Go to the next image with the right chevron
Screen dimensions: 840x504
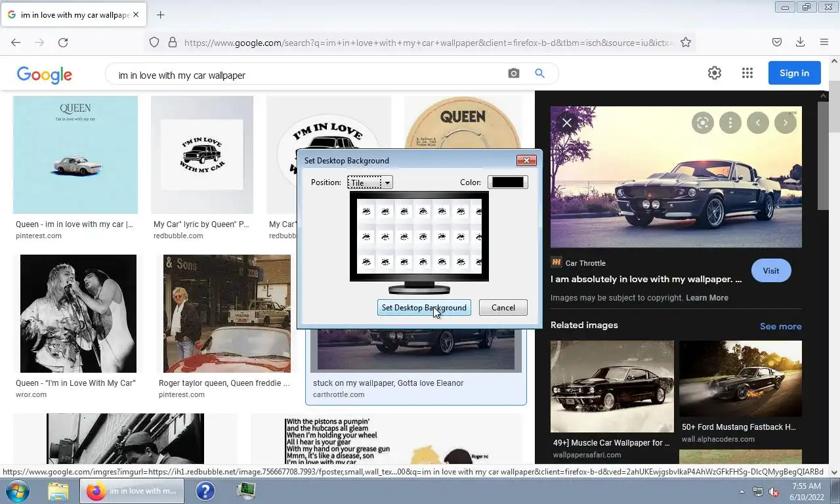tap(786, 123)
